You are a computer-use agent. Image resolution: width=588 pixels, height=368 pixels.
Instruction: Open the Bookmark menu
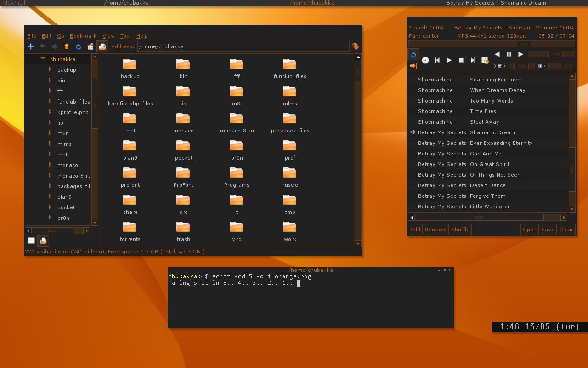point(83,36)
